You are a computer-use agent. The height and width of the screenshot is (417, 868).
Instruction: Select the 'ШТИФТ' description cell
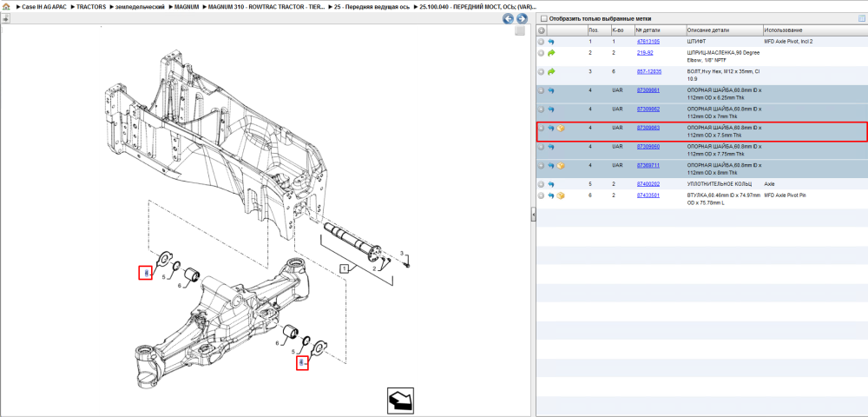(696, 42)
